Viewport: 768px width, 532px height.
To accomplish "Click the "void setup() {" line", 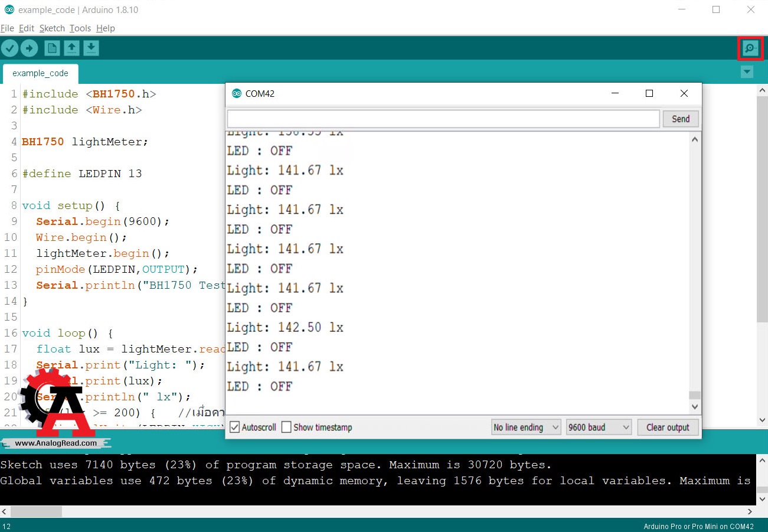I will pyautogui.click(x=71, y=205).
